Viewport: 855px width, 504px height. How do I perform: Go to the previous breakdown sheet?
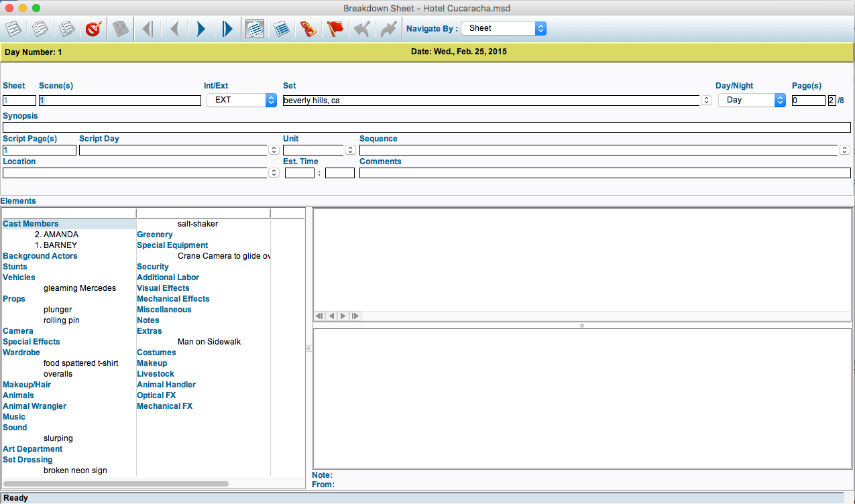tap(174, 29)
